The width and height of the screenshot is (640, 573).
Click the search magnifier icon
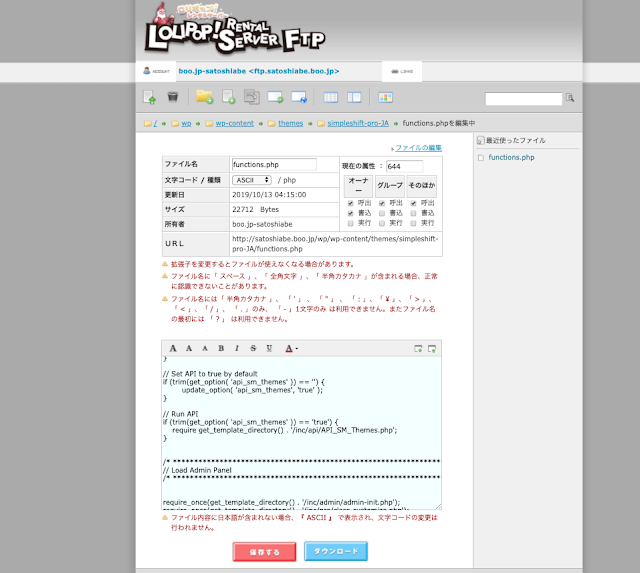click(570, 98)
